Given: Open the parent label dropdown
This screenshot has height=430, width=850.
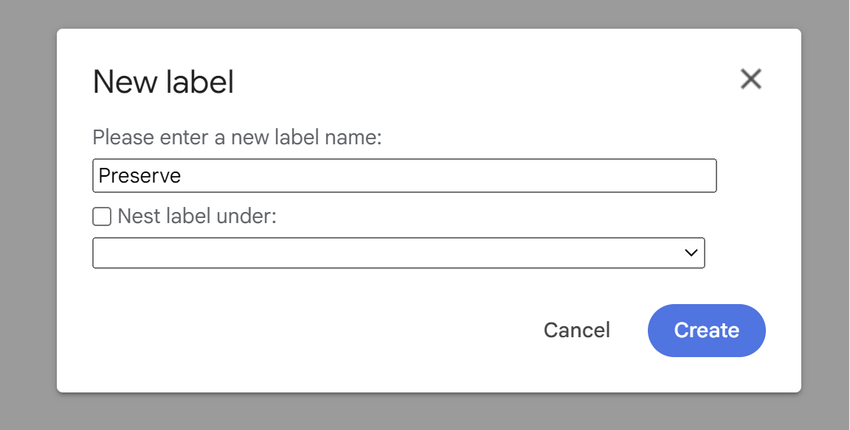Looking at the screenshot, I should coord(398,253).
